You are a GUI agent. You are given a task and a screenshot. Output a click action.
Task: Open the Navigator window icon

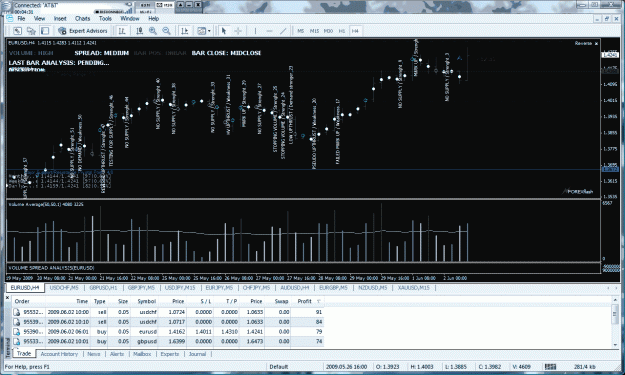point(31,31)
